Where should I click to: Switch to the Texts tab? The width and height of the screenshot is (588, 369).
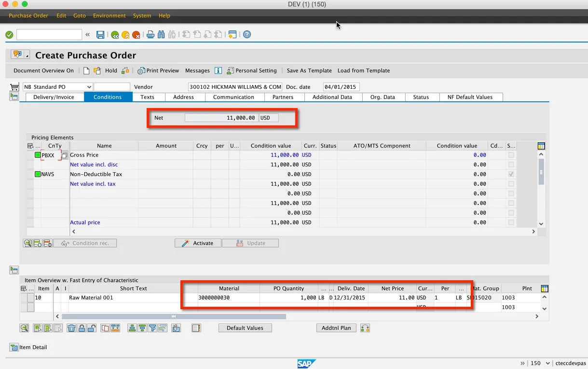148,97
